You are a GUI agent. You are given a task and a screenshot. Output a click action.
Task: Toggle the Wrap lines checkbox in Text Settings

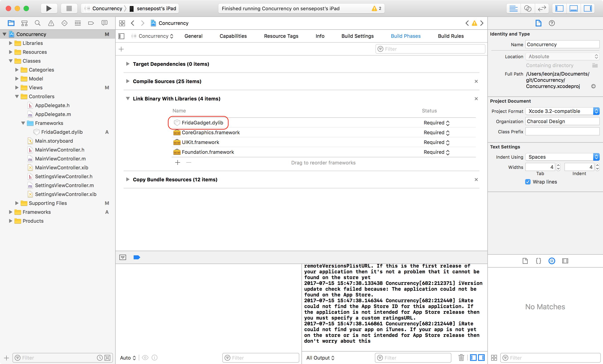pyautogui.click(x=527, y=182)
